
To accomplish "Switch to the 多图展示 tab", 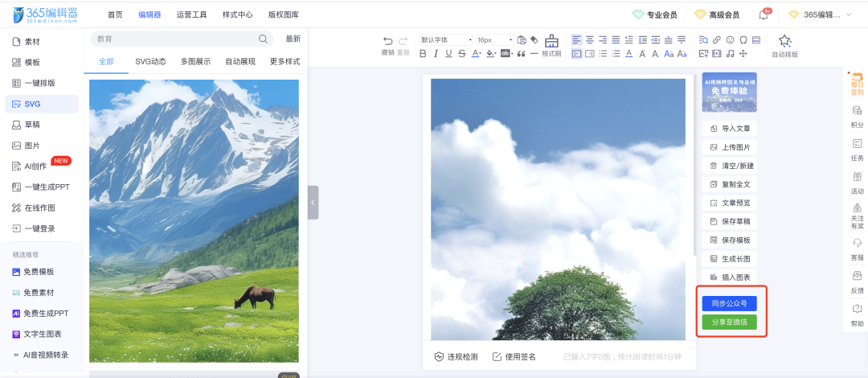I will [195, 61].
